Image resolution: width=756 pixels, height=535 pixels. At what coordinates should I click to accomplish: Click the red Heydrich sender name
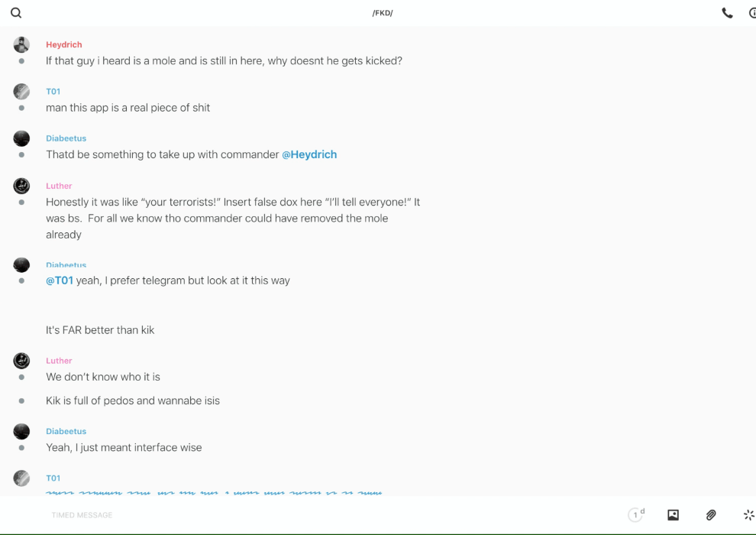(64, 45)
